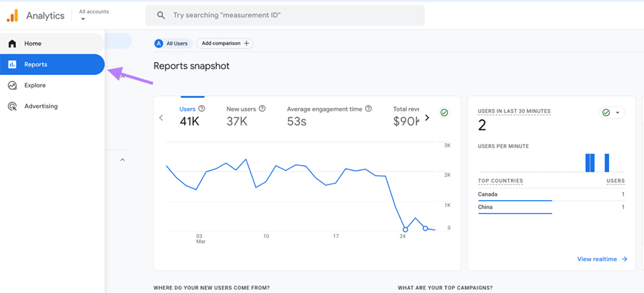The image size is (644, 293).
Task: Click the Top Countries column header
Action: (x=500, y=181)
